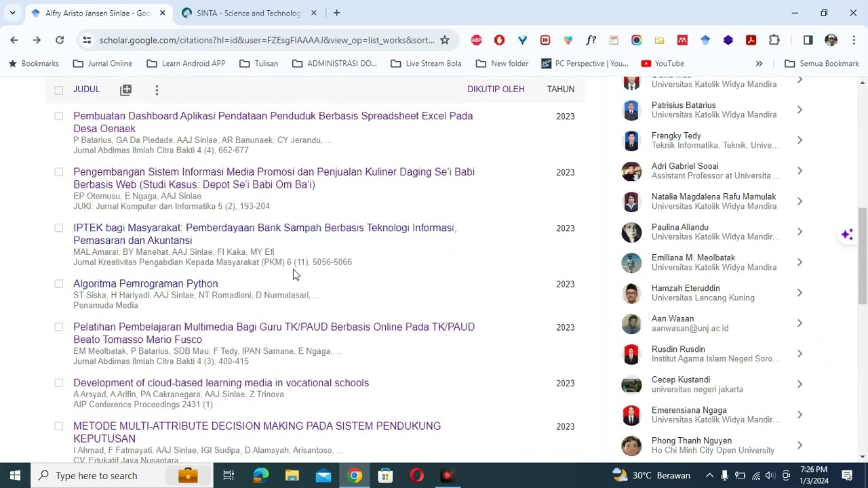Open the Adobe Acrobat extension icon
The image size is (868, 488).
point(751,40)
